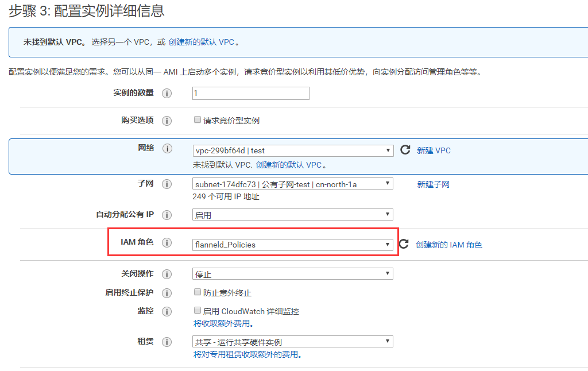The image size is (588, 371).
Task: Refresh the VPC network list
Action: coord(405,150)
